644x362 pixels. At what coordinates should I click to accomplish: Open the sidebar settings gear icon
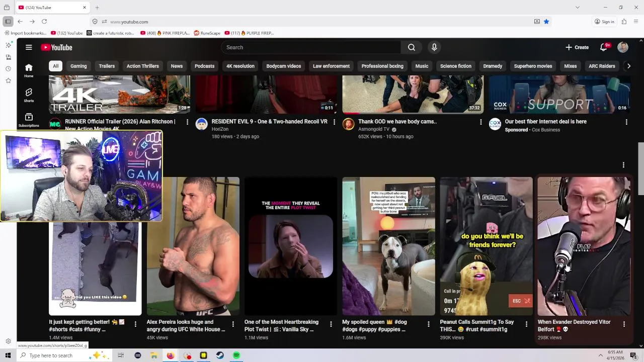pos(8,341)
